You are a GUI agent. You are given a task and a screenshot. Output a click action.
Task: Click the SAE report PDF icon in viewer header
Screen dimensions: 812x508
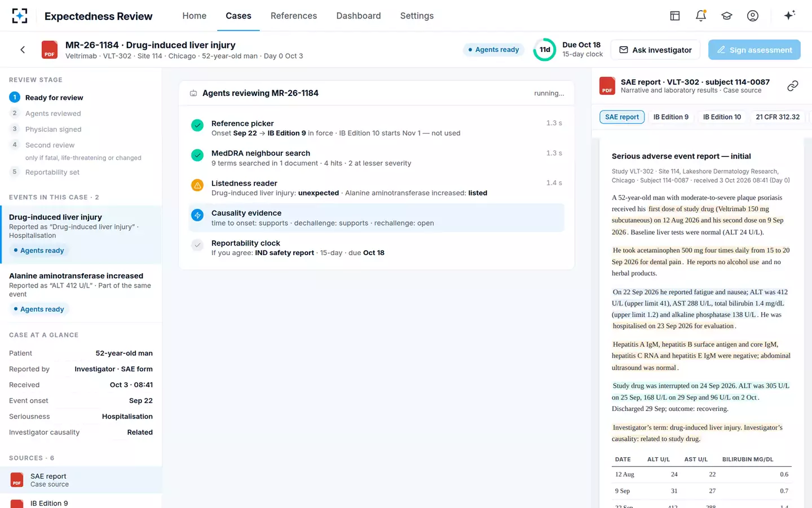[607, 86]
